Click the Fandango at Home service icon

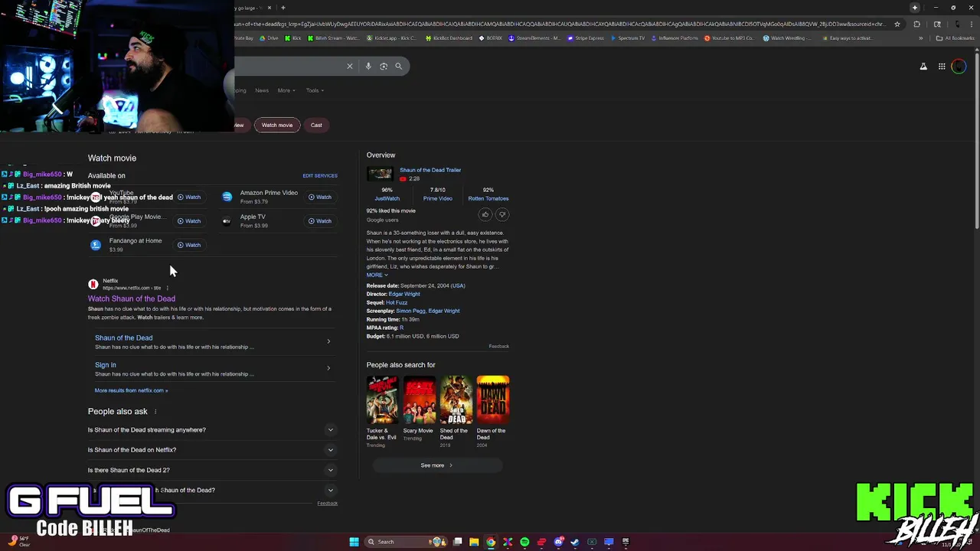[x=96, y=245]
